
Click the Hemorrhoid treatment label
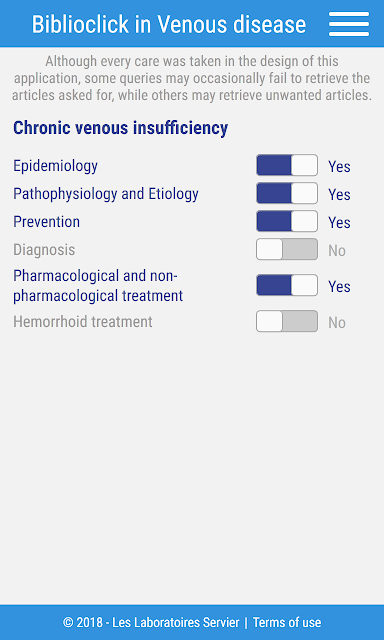tap(83, 322)
